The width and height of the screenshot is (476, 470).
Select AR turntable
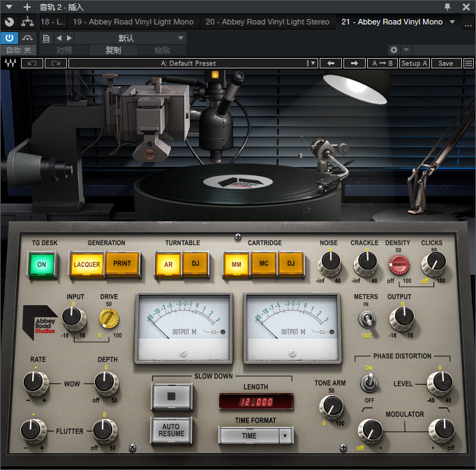click(x=168, y=264)
